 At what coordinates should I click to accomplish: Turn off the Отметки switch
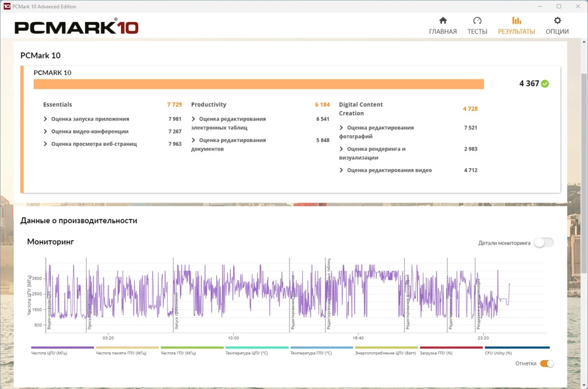547,363
